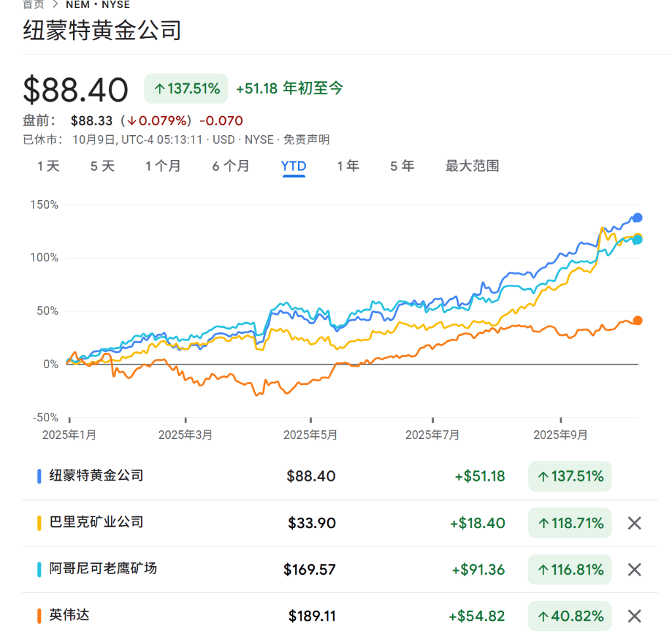Switch to the 1天 time range tab
The height and width of the screenshot is (639, 672).
click(x=49, y=166)
